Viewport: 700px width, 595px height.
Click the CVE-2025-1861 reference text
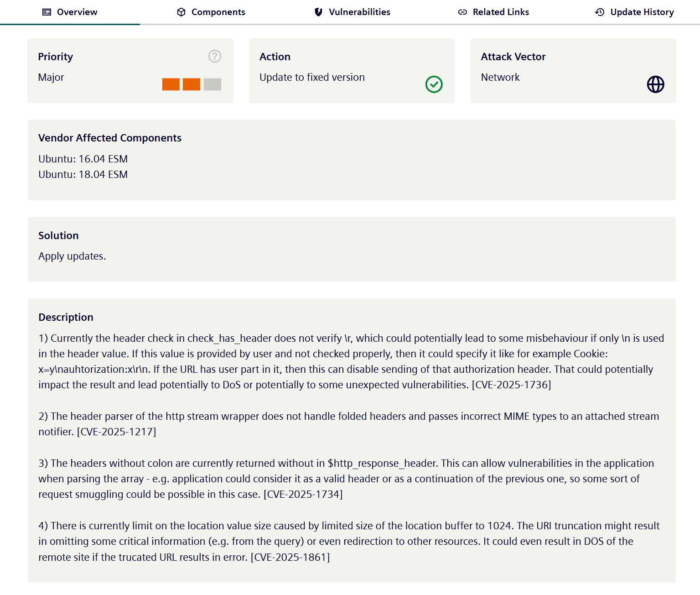click(290, 558)
